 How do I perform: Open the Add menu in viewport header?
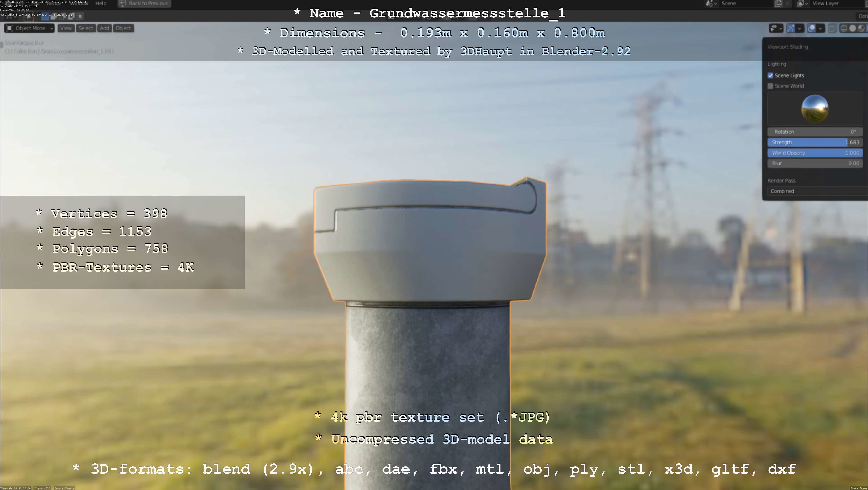pos(104,28)
